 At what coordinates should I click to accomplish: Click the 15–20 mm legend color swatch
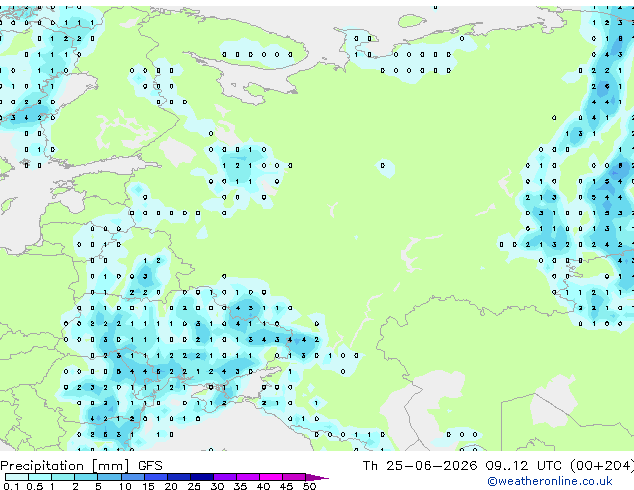tap(156, 477)
